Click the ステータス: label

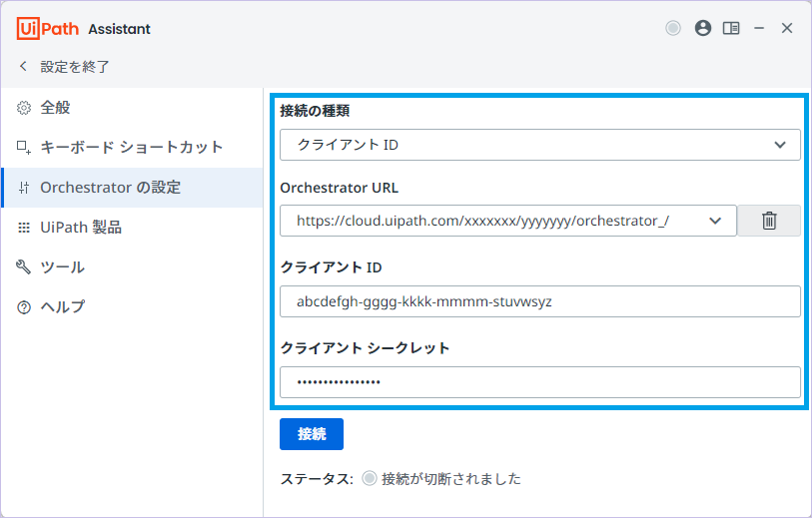317,479
